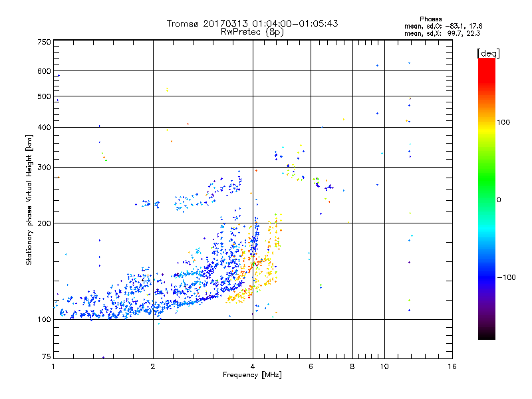This screenshot has width=532, height=399.
Task: Click the x-axis tick '1'
Action: (53, 366)
